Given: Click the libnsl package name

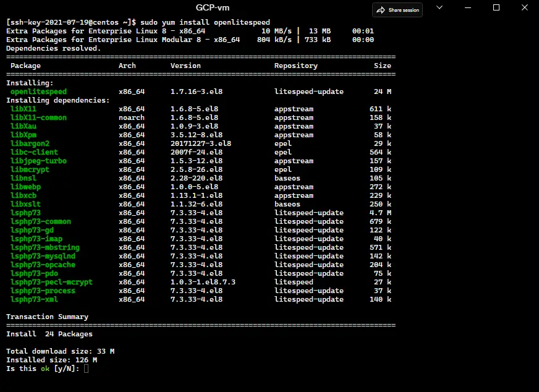Looking at the screenshot, I should click(x=23, y=178).
